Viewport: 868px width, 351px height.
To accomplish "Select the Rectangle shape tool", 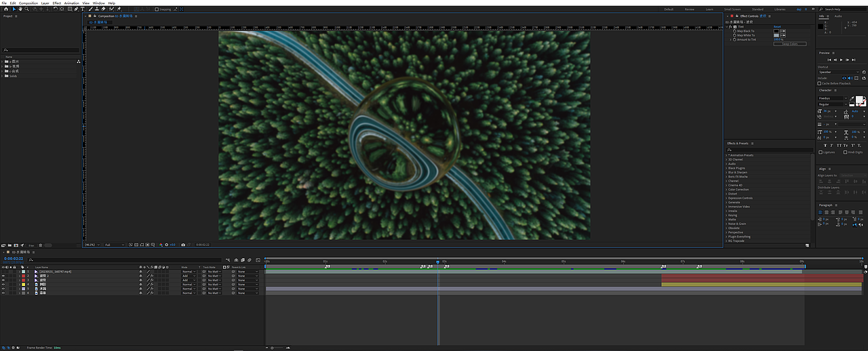I will coord(69,9).
